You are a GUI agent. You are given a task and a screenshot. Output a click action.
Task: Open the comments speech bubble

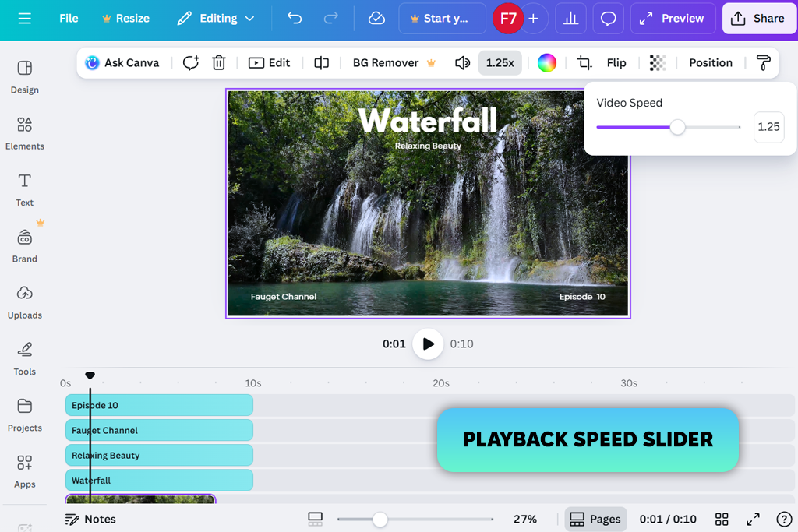click(x=608, y=19)
